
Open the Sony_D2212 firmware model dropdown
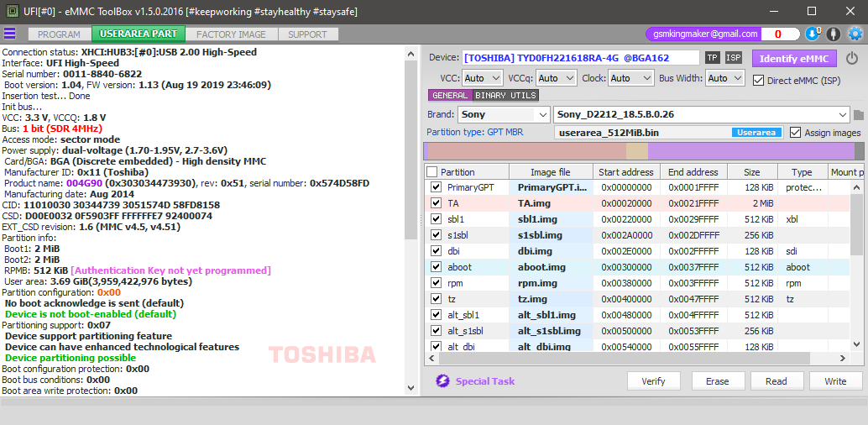click(702, 115)
